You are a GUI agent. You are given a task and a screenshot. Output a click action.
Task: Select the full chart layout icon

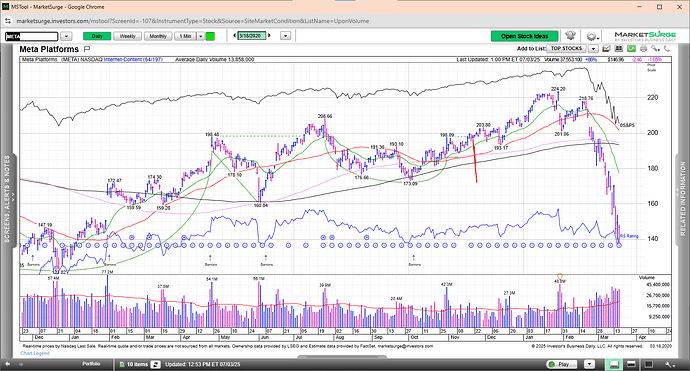pyautogui.click(x=649, y=364)
